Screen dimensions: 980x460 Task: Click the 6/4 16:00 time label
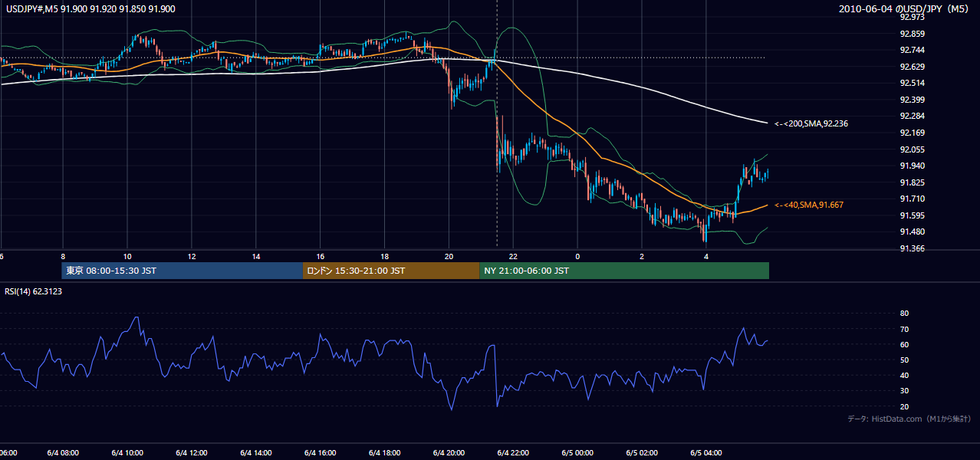pyautogui.click(x=321, y=453)
